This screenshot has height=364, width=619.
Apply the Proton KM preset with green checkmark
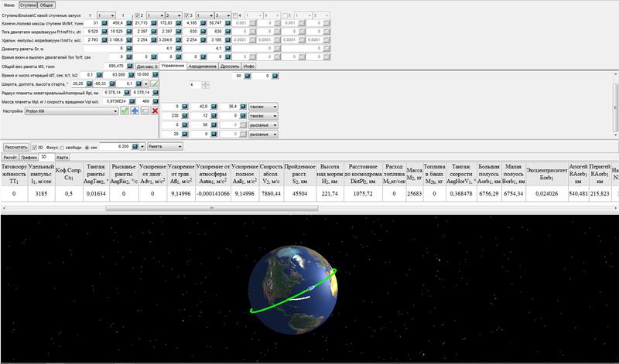(125, 111)
